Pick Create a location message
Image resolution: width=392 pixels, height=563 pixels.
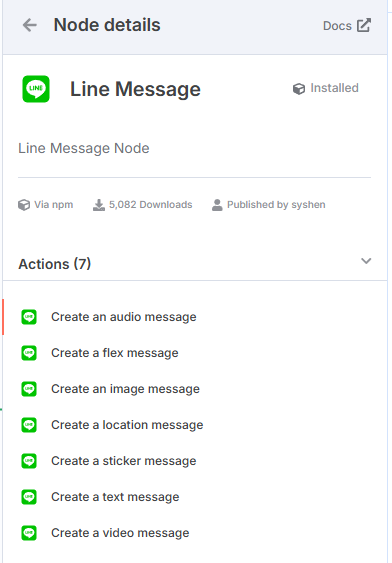[127, 425]
